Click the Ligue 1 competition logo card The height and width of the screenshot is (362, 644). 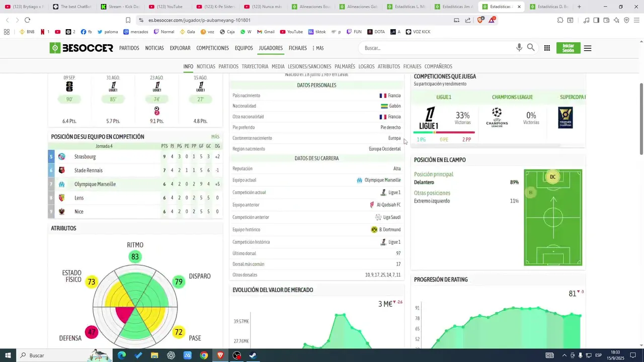pyautogui.click(x=429, y=118)
